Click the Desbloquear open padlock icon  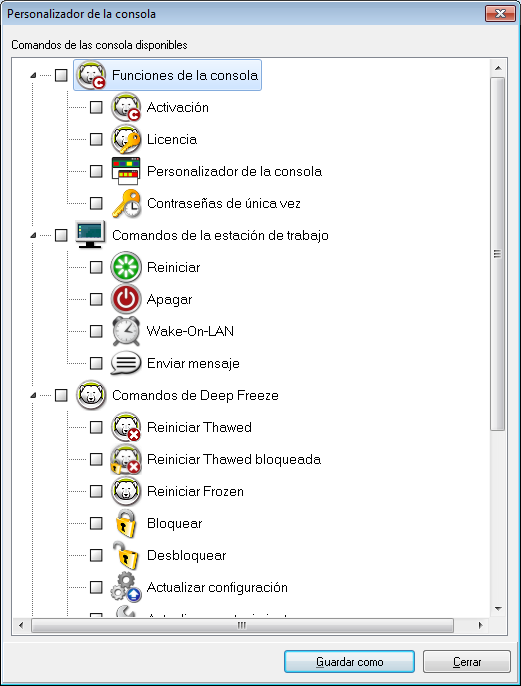pos(126,555)
